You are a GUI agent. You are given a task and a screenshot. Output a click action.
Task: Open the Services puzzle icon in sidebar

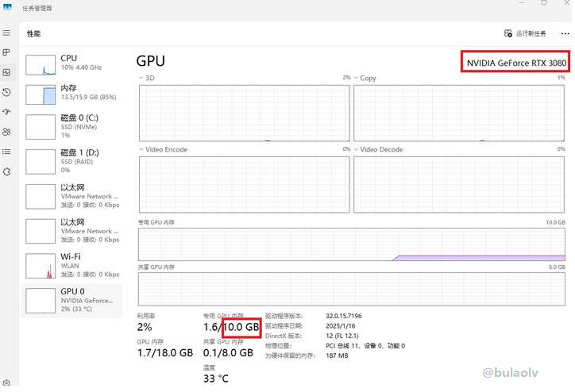tap(6, 171)
